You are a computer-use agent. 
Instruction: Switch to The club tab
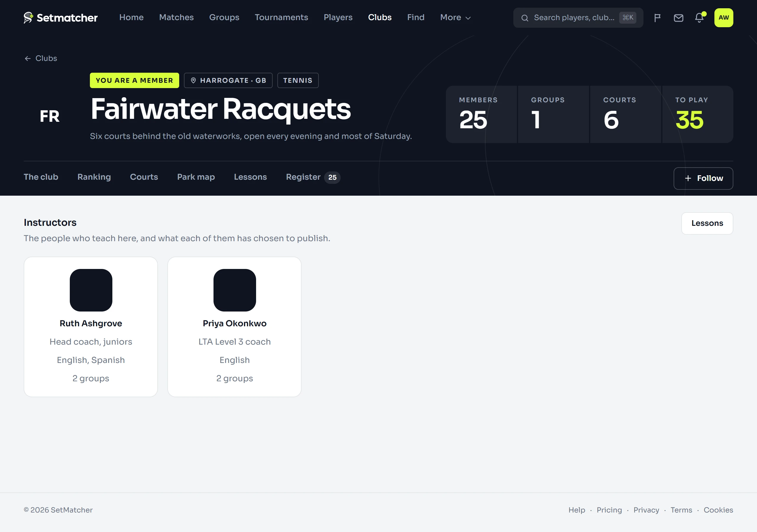[41, 177]
